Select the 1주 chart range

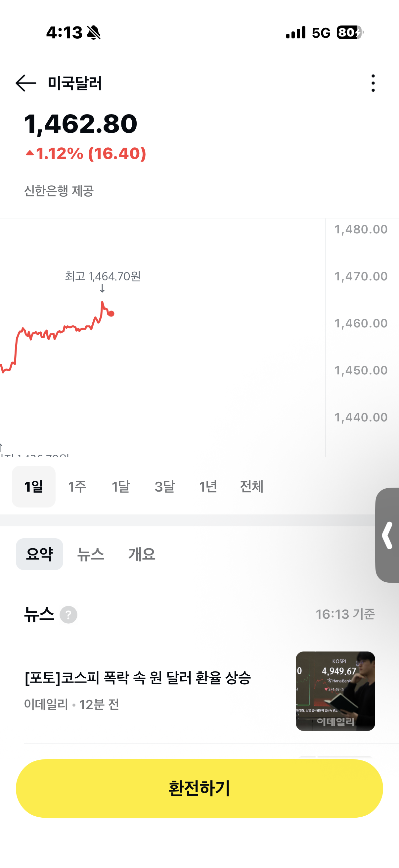pyautogui.click(x=77, y=486)
